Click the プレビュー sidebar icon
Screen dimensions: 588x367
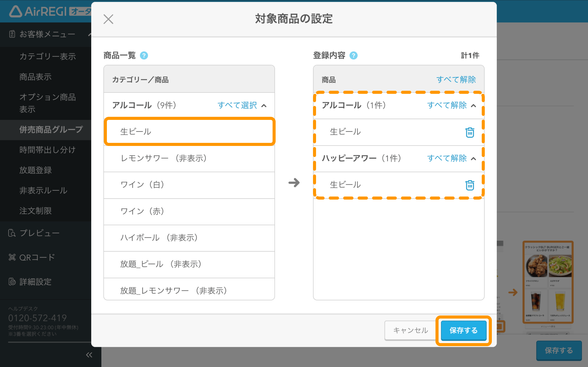click(x=12, y=233)
